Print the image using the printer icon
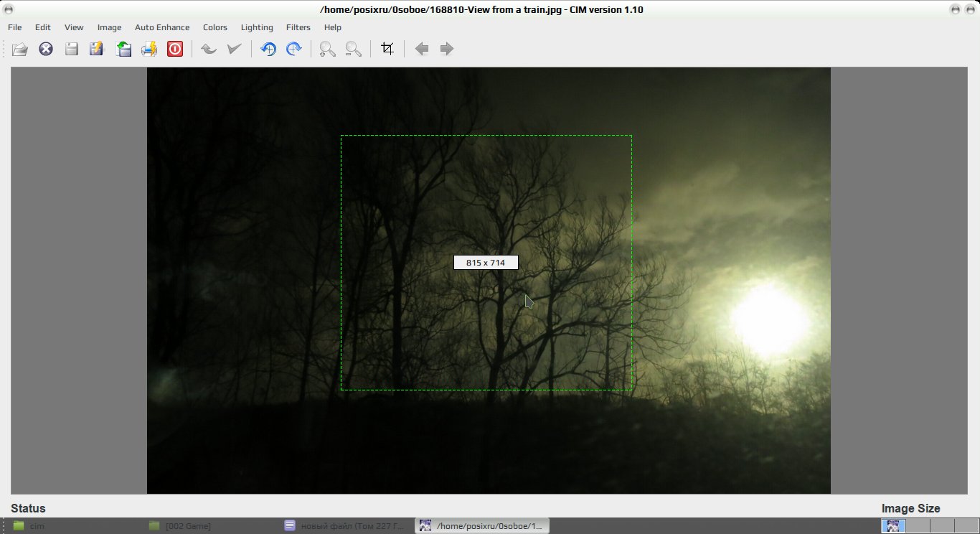 (149, 49)
